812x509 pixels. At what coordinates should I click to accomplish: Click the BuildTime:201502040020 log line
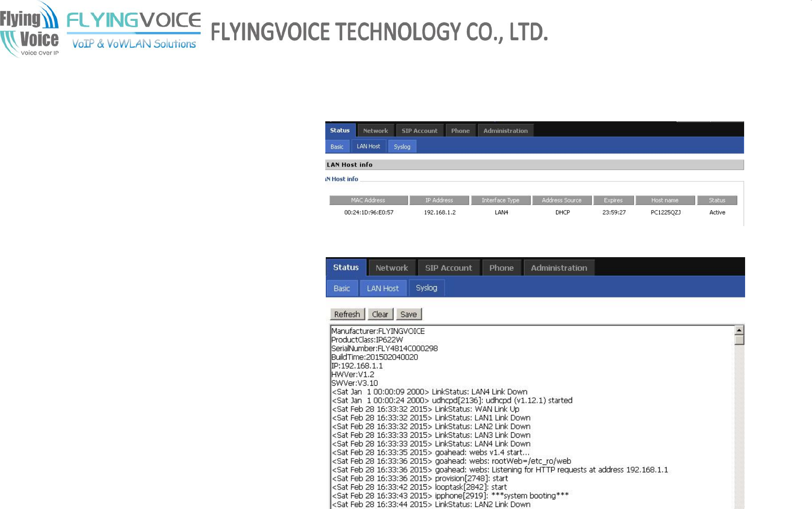[375, 358]
